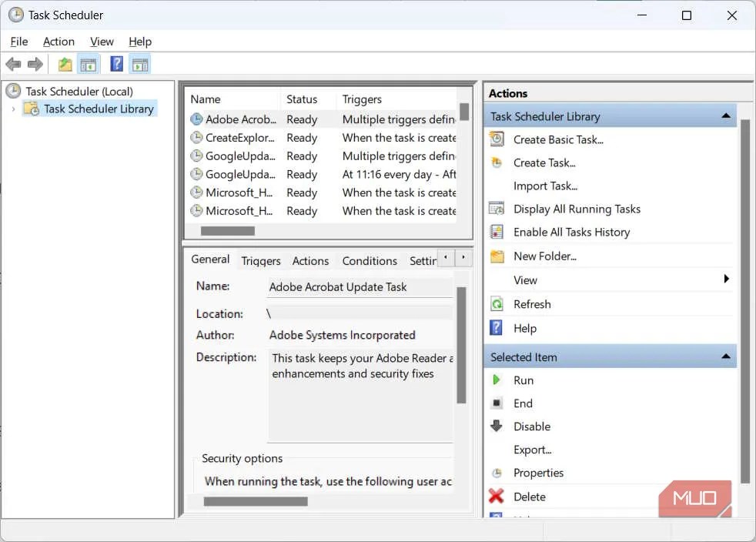Image resolution: width=756 pixels, height=542 pixels.
Task: Refresh the task list
Action: point(532,304)
